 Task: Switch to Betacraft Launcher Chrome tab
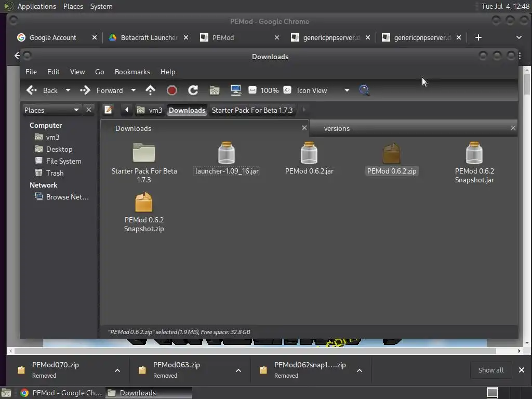tap(149, 37)
